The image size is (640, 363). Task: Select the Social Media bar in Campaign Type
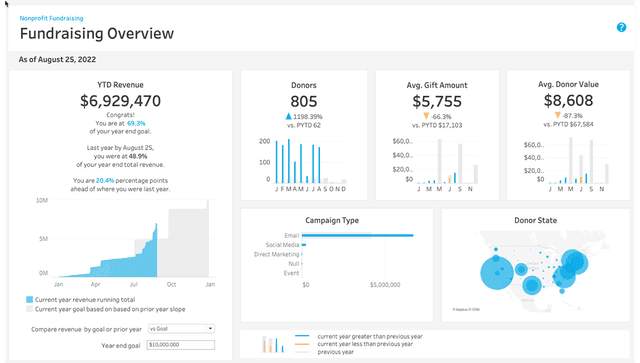tap(304, 245)
